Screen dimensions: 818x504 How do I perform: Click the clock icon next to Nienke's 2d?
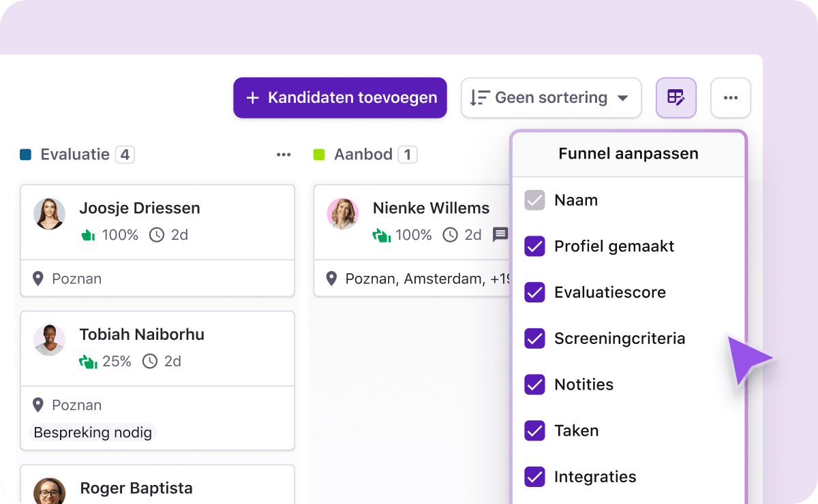(450, 235)
